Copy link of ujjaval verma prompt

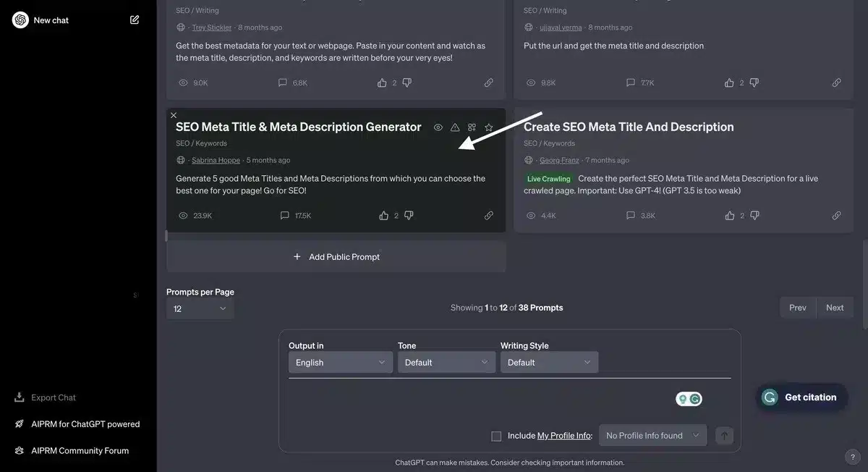tap(837, 83)
